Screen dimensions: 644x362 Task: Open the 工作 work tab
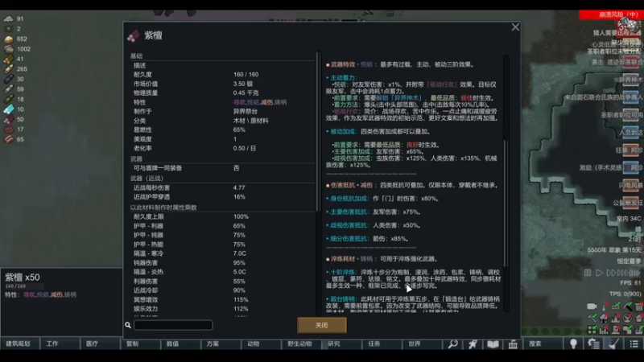(x=60, y=343)
